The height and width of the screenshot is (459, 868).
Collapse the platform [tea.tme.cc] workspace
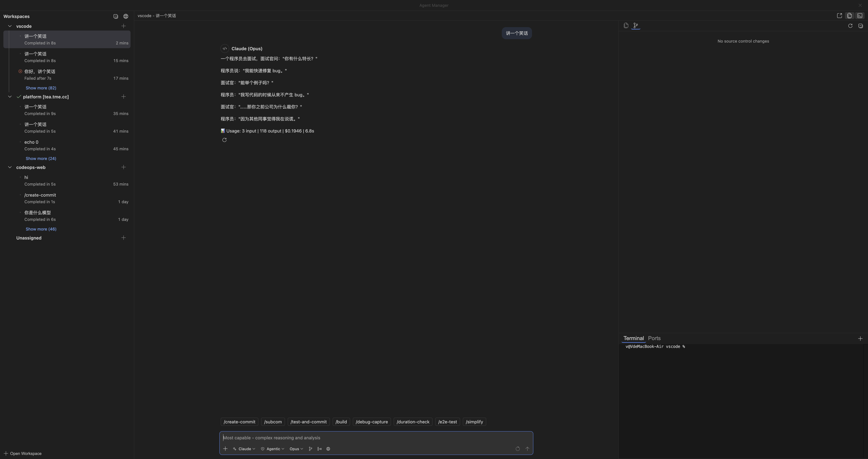pyautogui.click(x=10, y=97)
